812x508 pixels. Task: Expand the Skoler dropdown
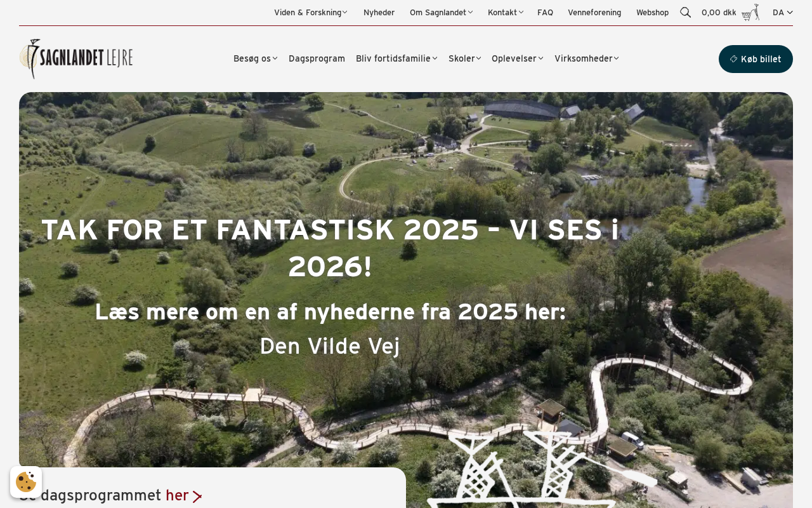tap(464, 58)
